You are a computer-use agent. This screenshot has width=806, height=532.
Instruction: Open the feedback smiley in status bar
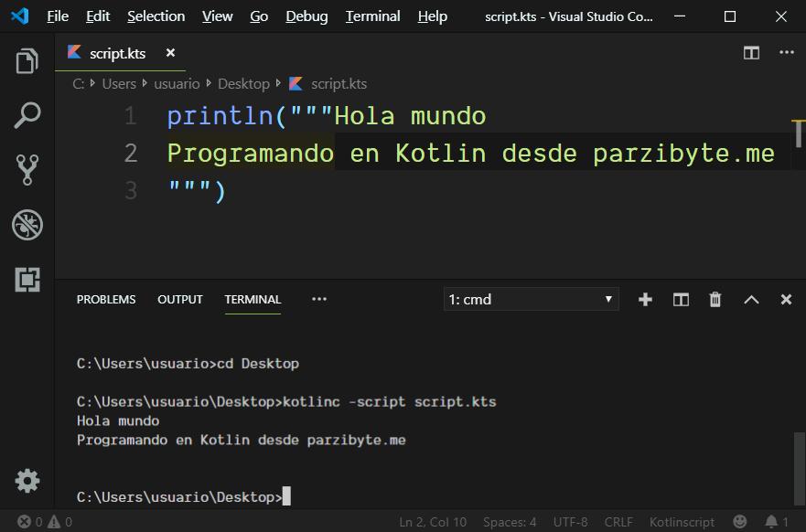740,522
